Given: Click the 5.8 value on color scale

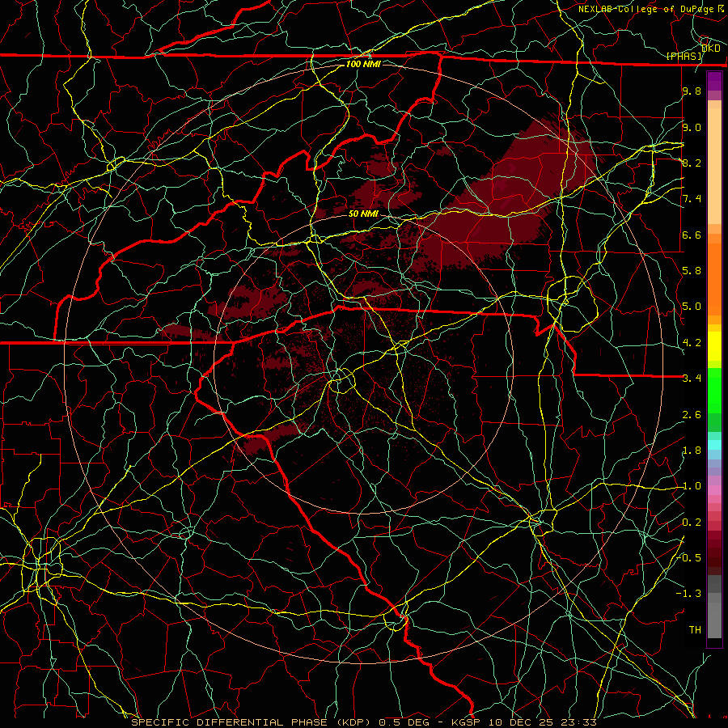Looking at the screenshot, I should tap(692, 271).
